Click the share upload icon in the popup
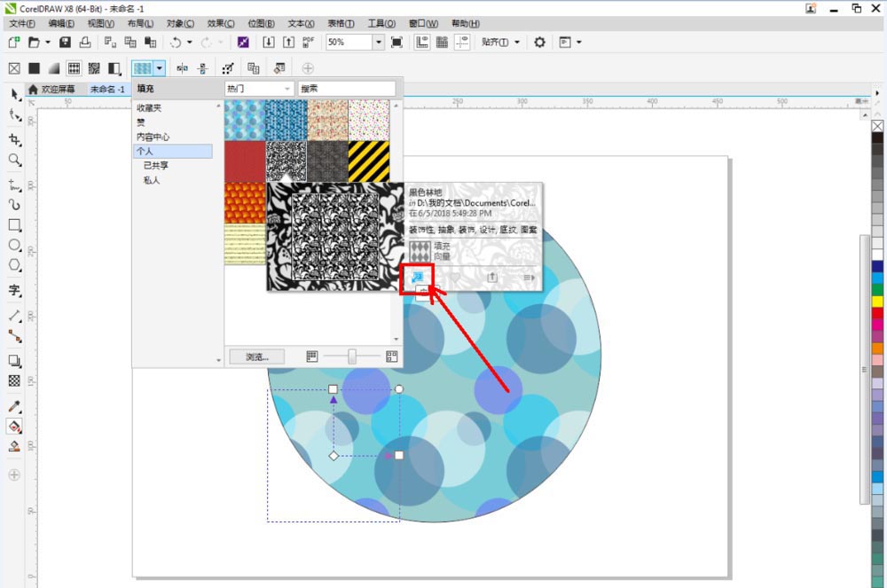This screenshot has width=887, height=588. 492,277
